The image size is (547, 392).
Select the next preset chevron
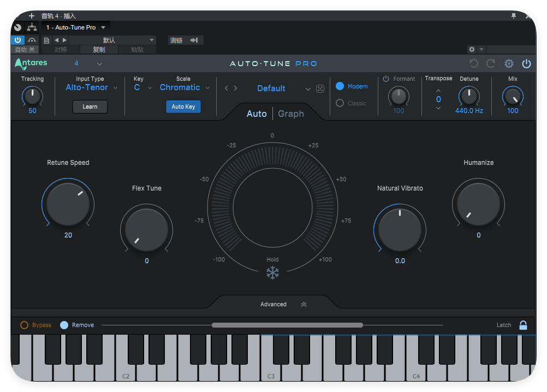(235, 88)
